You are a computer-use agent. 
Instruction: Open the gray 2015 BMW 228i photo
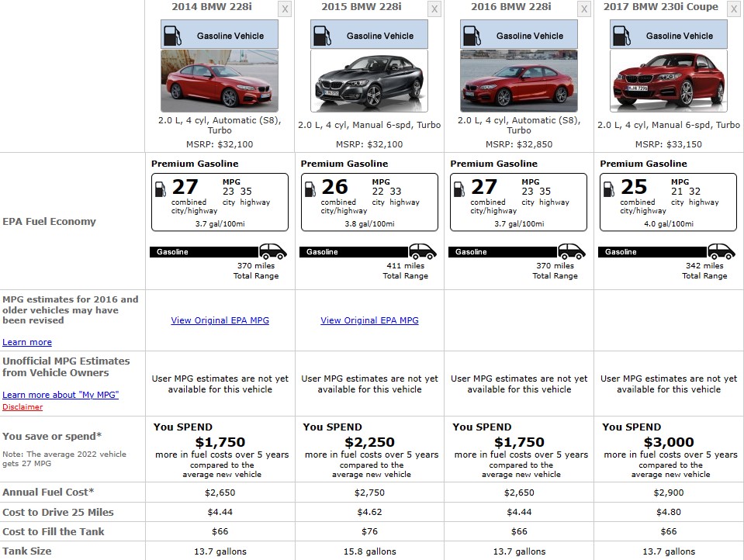point(369,81)
